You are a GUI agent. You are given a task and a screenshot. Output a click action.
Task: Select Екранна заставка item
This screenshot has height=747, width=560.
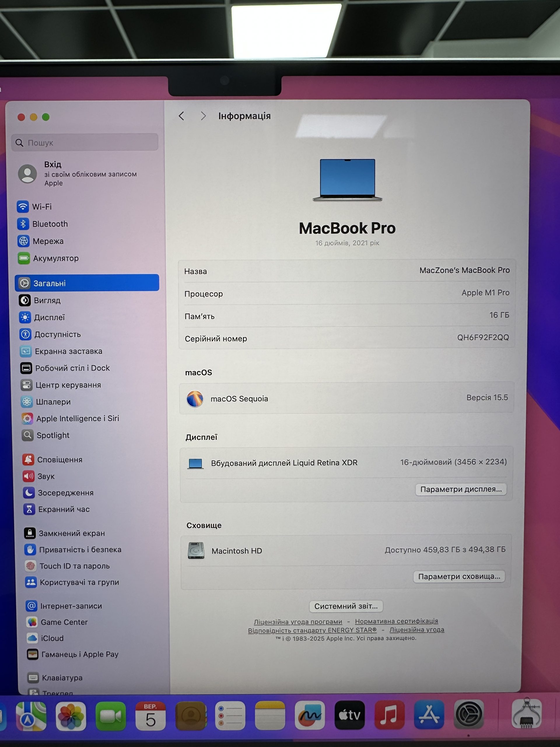point(88,351)
